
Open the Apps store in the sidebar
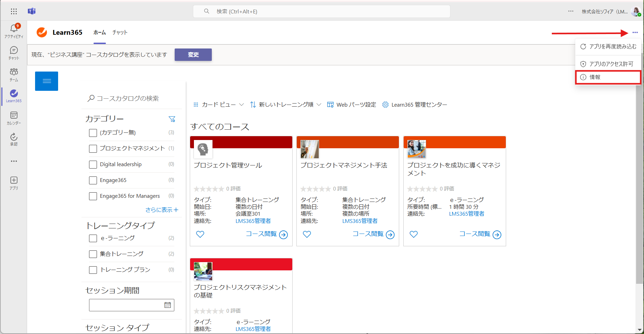14,183
